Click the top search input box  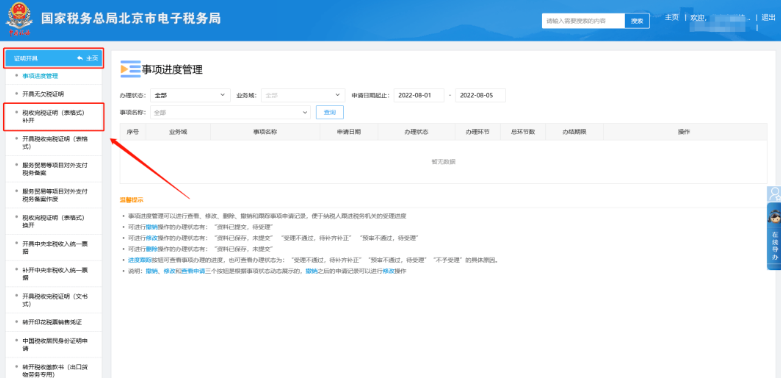pos(583,21)
